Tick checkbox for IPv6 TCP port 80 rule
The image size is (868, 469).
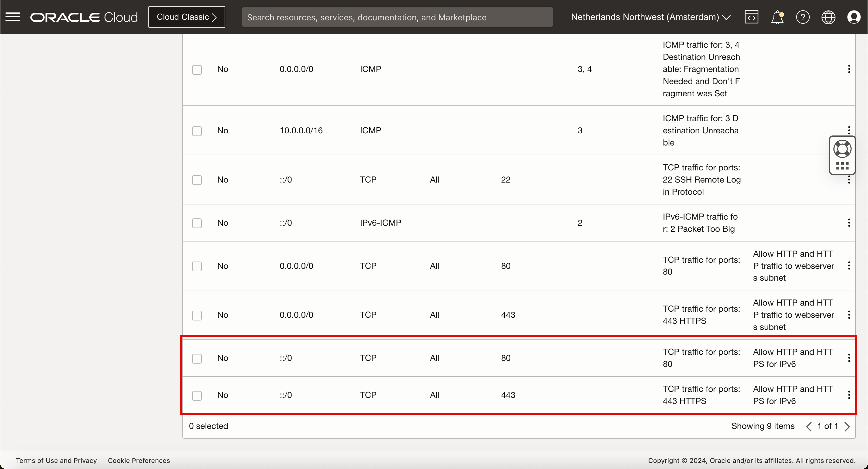click(197, 358)
